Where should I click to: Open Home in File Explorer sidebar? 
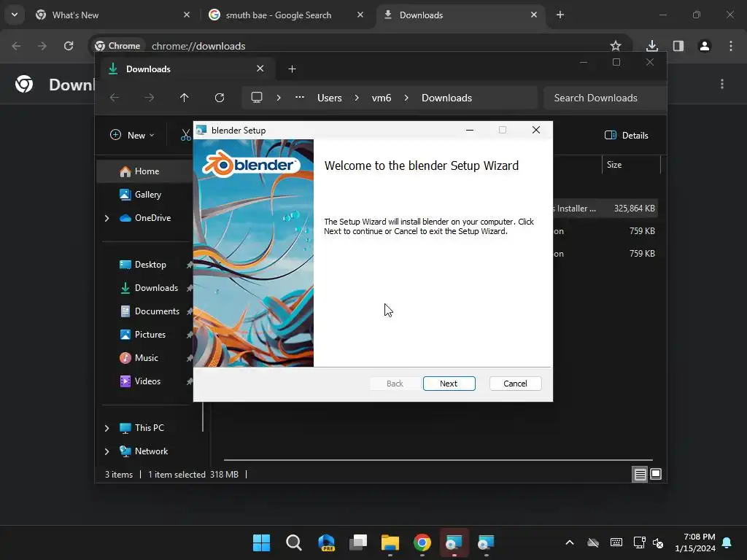pos(145,171)
